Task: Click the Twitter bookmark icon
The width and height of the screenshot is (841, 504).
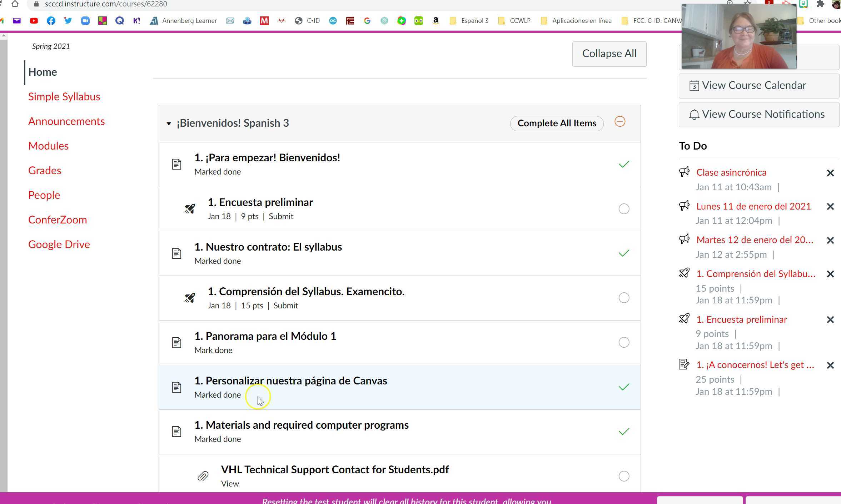Action: tap(68, 21)
